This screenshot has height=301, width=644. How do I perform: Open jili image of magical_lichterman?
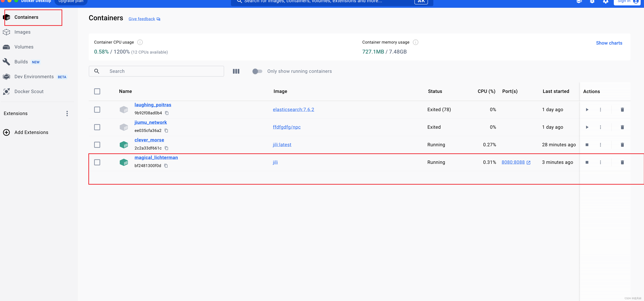point(275,162)
